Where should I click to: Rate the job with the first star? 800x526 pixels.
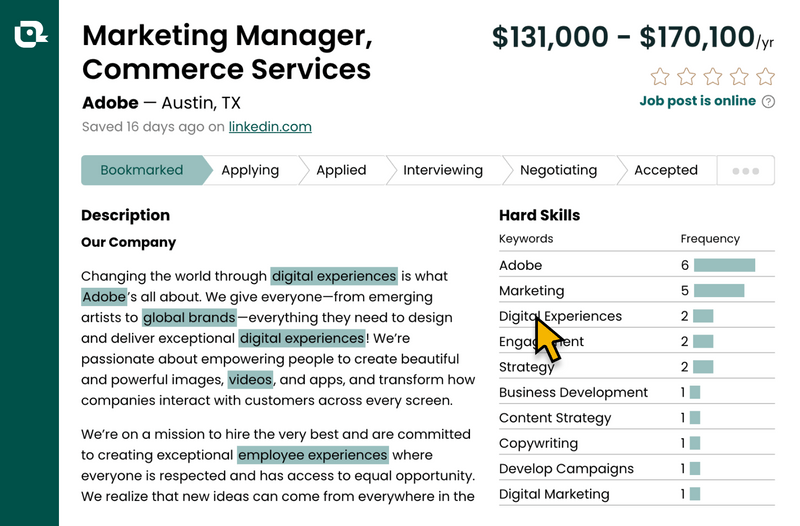tap(660, 77)
